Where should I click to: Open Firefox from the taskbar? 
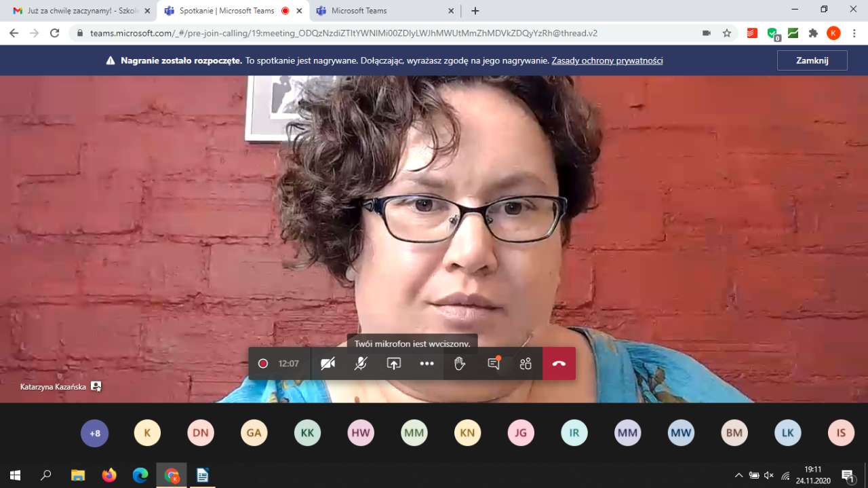click(109, 475)
